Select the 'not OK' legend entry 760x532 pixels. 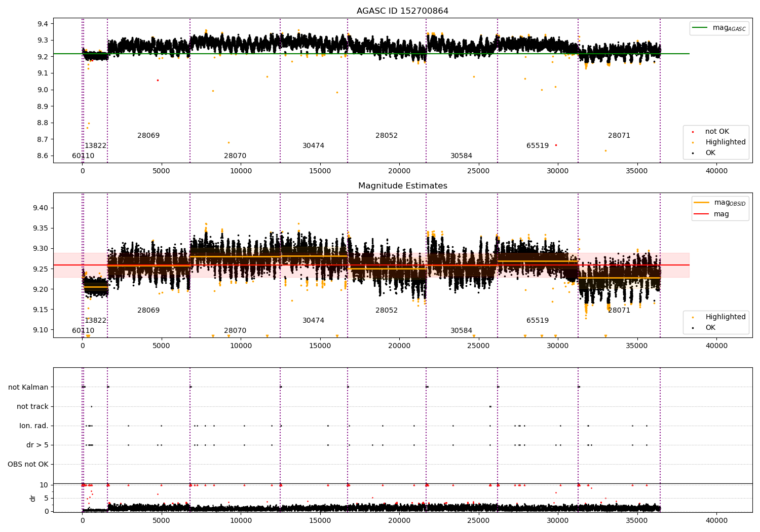(x=717, y=132)
